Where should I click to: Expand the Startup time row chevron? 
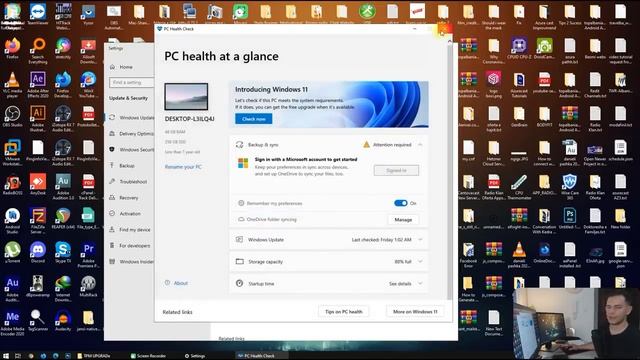[420, 283]
